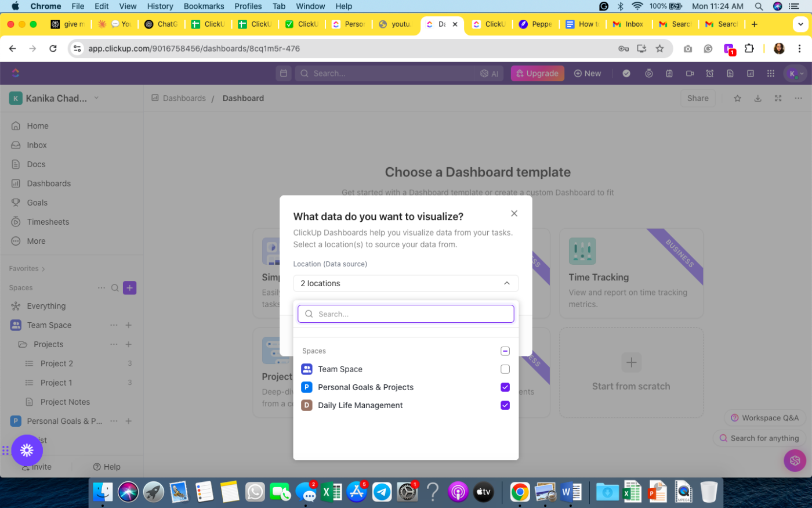This screenshot has height=508, width=812.
Task: Check the Team Space checkbox
Action: tap(505, 369)
